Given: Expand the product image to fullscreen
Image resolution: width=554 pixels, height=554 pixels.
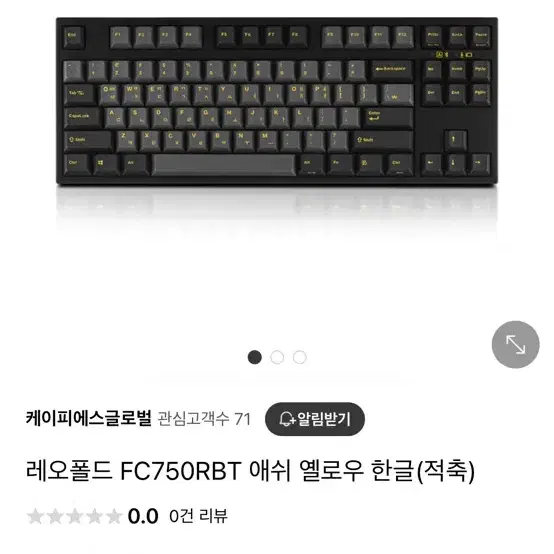Looking at the screenshot, I should [515, 344].
